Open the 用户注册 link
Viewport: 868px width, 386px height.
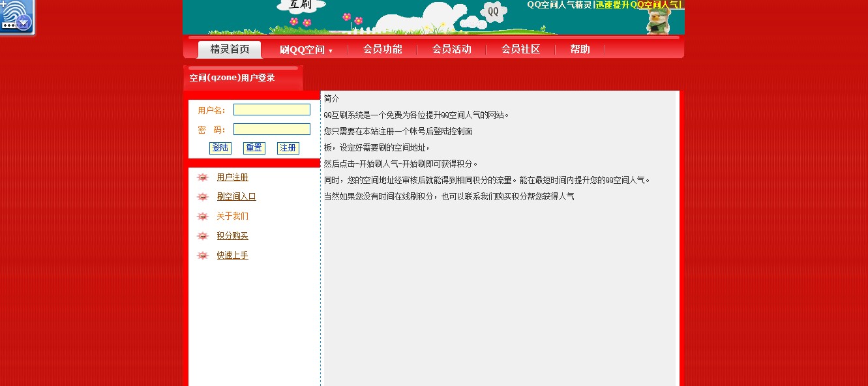tap(233, 177)
